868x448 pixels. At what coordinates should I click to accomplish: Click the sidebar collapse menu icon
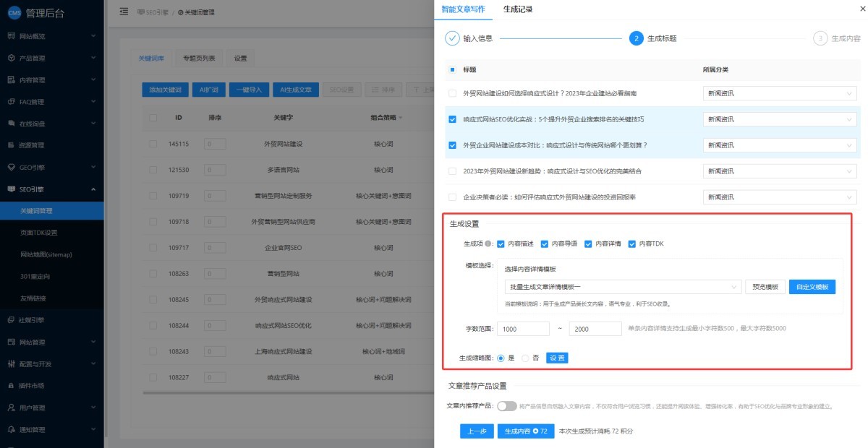point(124,12)
